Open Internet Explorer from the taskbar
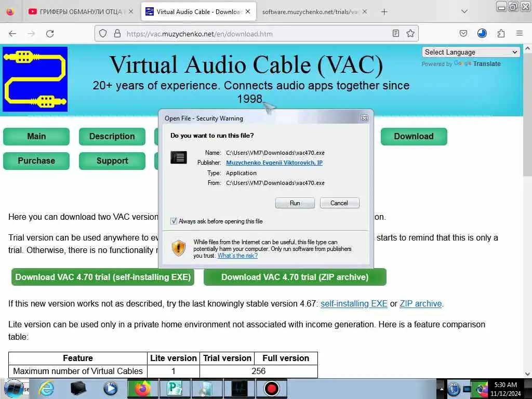 [x=46, y=389]
